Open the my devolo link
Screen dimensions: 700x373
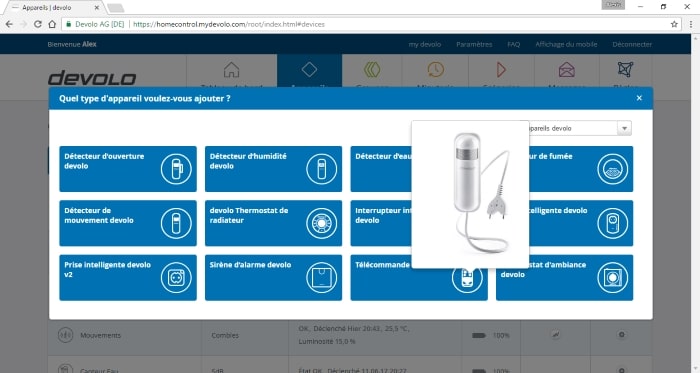tap(425, 44)
